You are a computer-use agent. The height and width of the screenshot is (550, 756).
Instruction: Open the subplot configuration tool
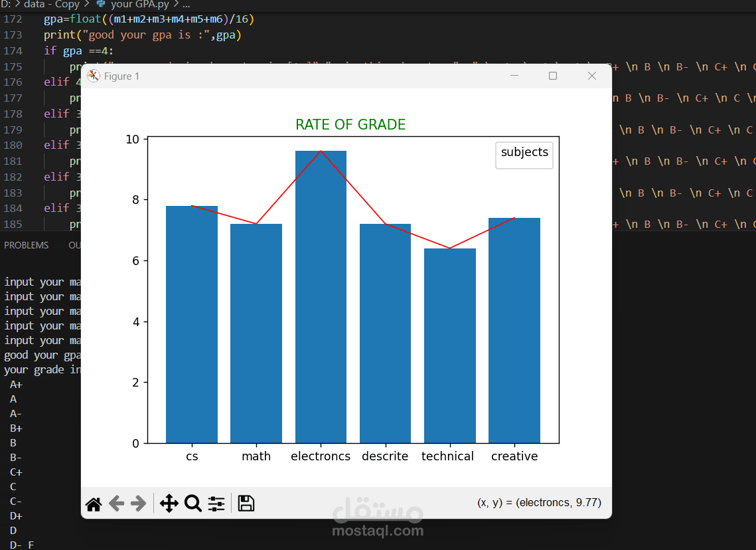216,504
